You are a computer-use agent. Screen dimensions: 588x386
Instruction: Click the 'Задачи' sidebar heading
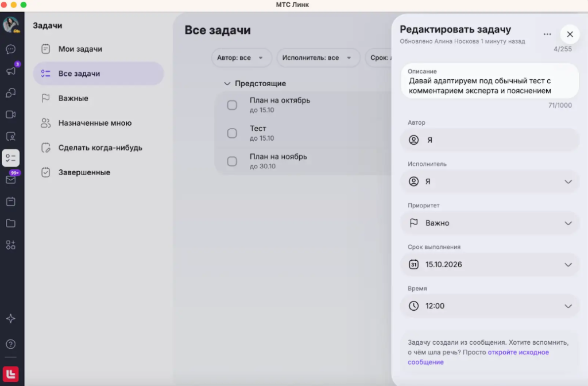[48, 25]
